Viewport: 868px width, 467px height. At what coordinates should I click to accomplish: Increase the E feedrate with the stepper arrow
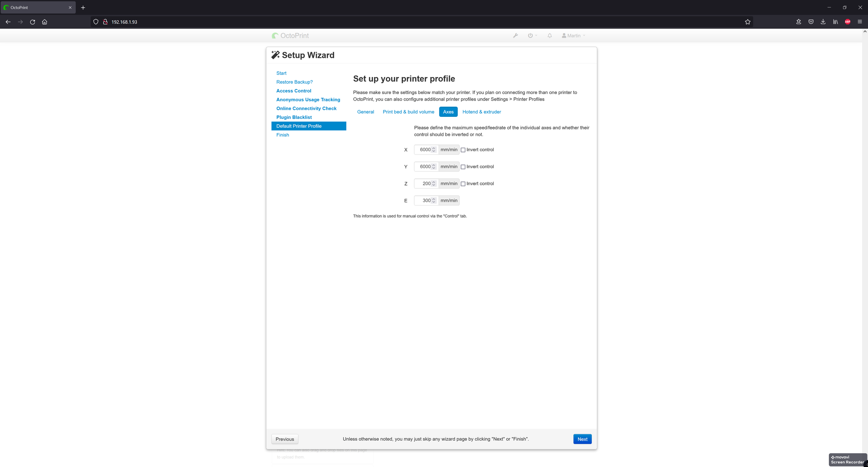pos(434,199)
